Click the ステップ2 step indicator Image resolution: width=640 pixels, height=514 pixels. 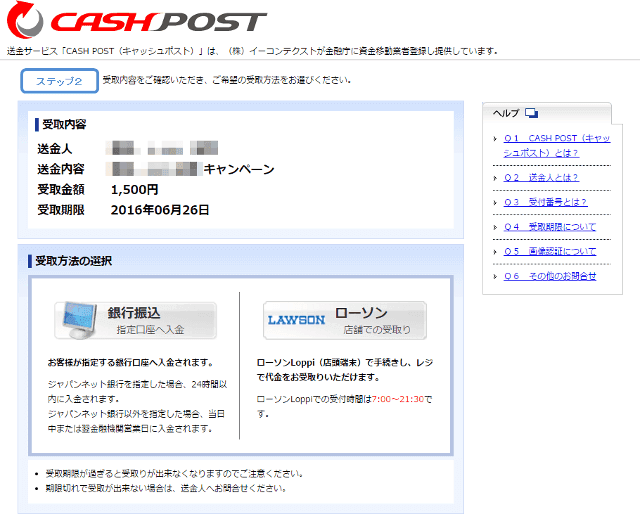pyautogui.click(x=59, y=81)
